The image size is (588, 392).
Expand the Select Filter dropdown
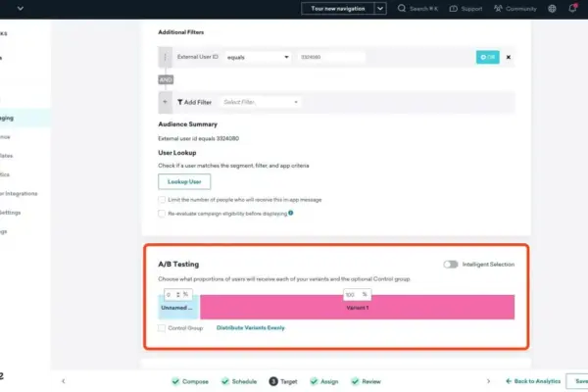[261, 102]
